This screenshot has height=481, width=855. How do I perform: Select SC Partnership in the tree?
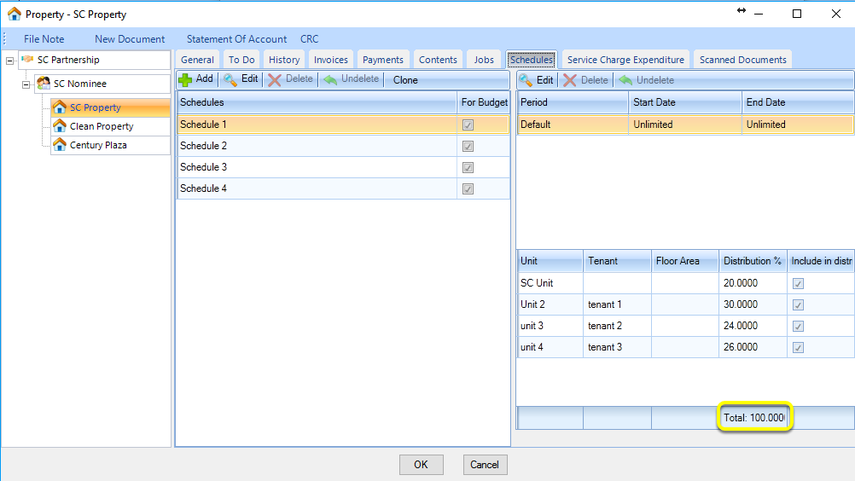point(94,60)
